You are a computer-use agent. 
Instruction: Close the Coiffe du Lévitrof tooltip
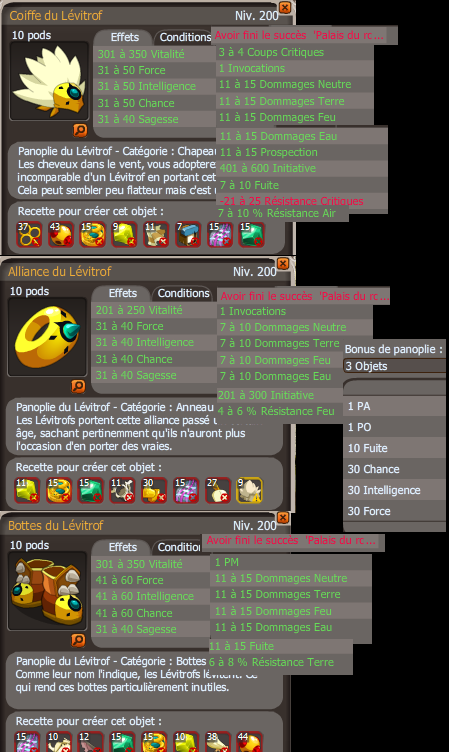coord(285,7)
